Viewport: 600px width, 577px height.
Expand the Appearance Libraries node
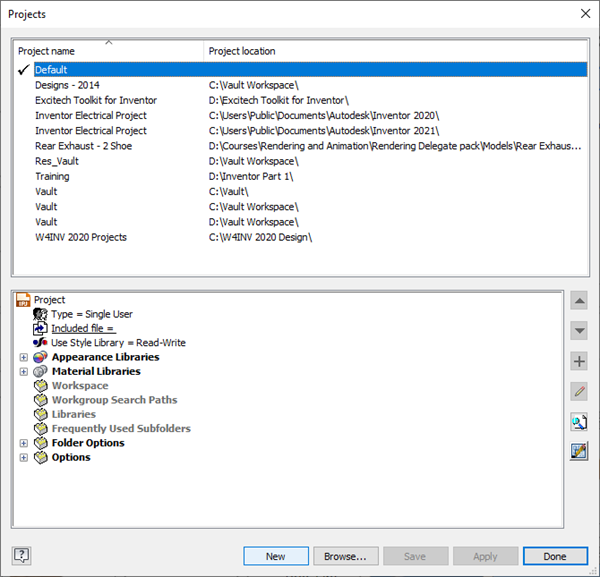coord(24,357)
